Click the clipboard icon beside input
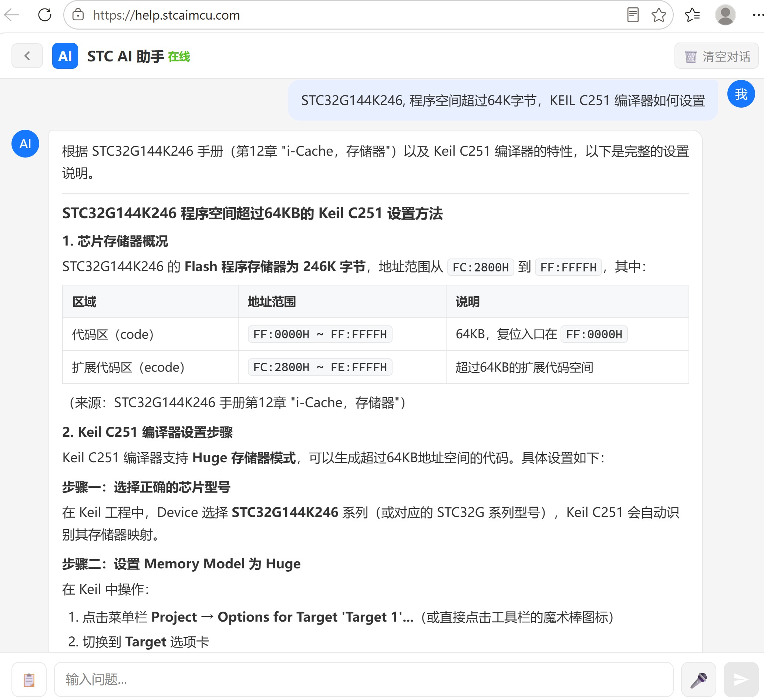 click(29, 679)
